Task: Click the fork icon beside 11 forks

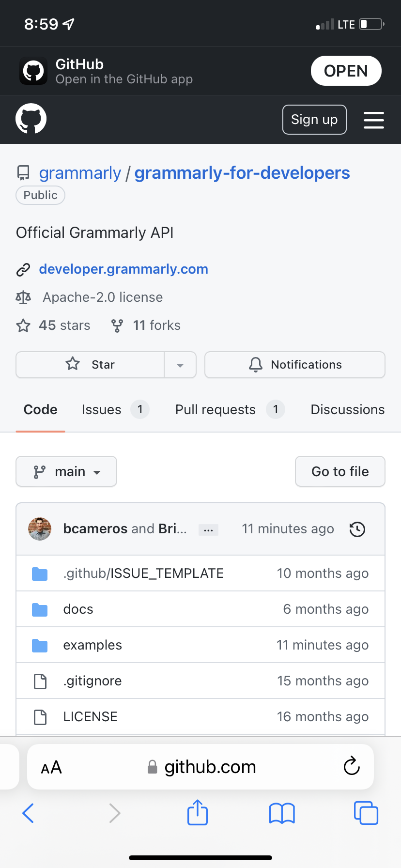Action: (117, 325)
